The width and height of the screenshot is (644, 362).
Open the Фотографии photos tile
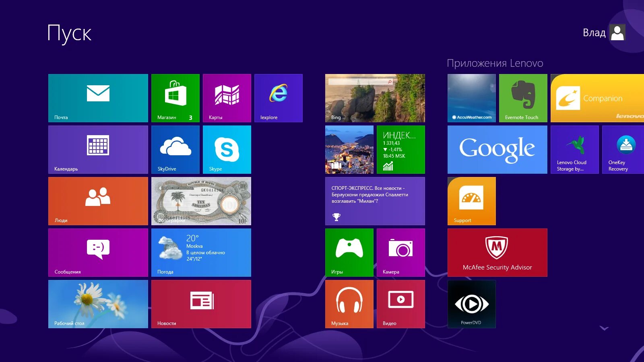click(x=201, y=201)
